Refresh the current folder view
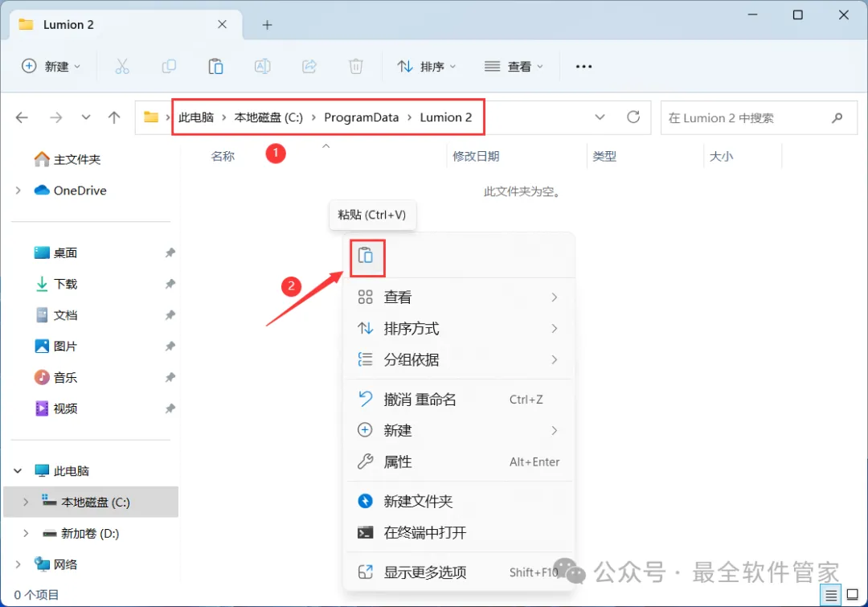Screen dimensions: 868x607 [633, 117]
